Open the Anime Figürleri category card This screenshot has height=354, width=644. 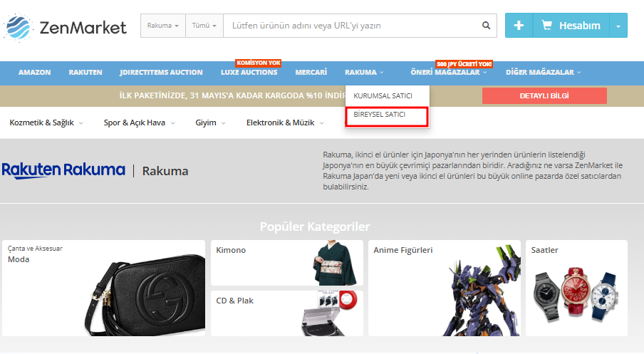coord(445,288)
